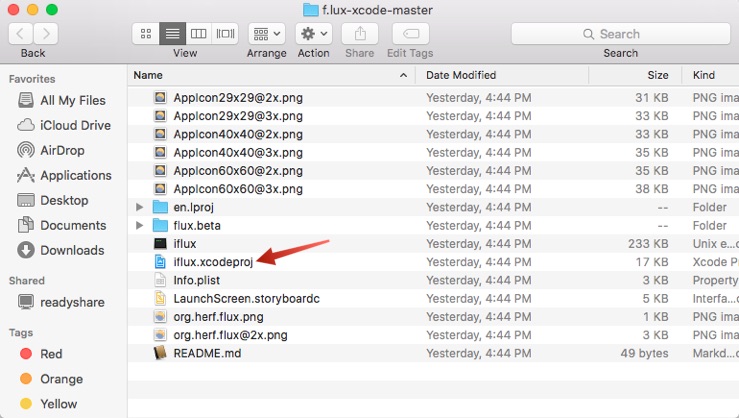Open the Action gear dropdown
This screenshot has height=418, width=739.
pyautogui.click(x=313, y=33)
